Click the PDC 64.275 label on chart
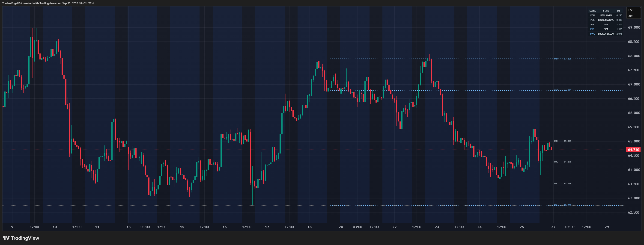The image size is (644, 245). tap(563, 162)
